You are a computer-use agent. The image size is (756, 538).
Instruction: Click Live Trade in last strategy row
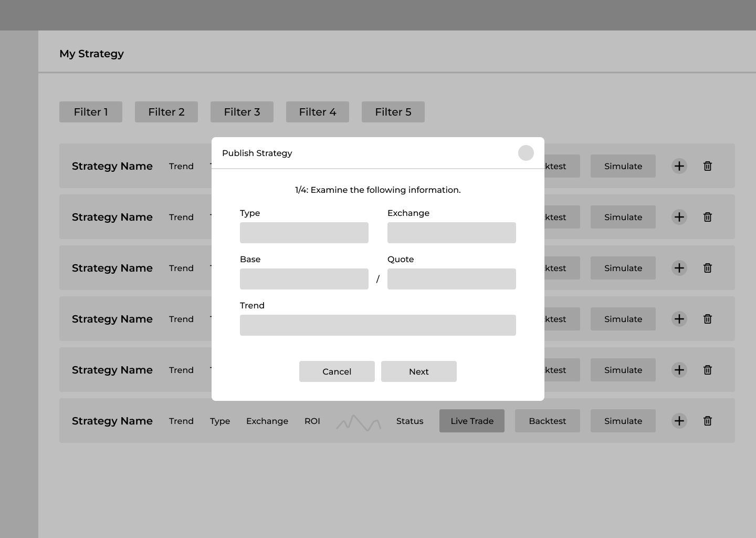(471, 421)
